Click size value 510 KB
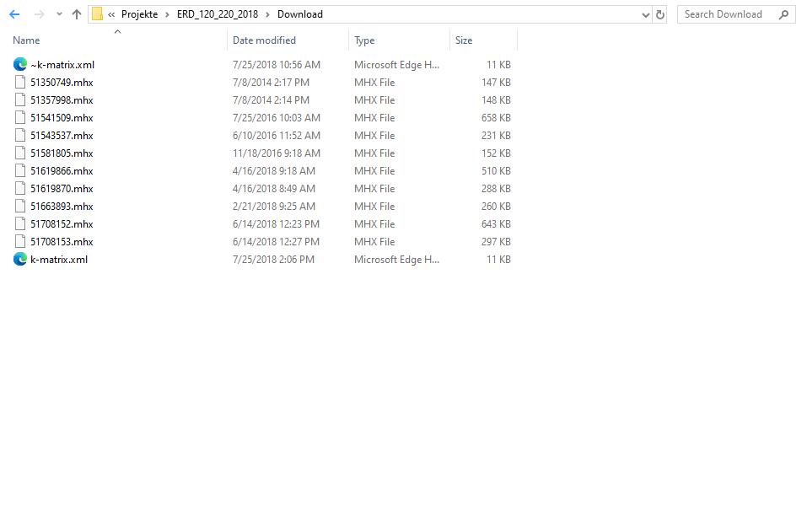The height and width of the screenshot is (532, 807). pos(496,171)
